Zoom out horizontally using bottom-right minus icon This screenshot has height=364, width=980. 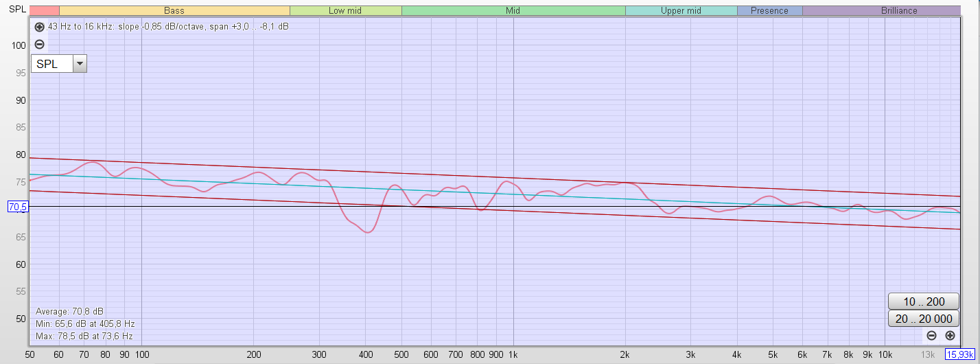pyautogui.click(x=931, y=335)
